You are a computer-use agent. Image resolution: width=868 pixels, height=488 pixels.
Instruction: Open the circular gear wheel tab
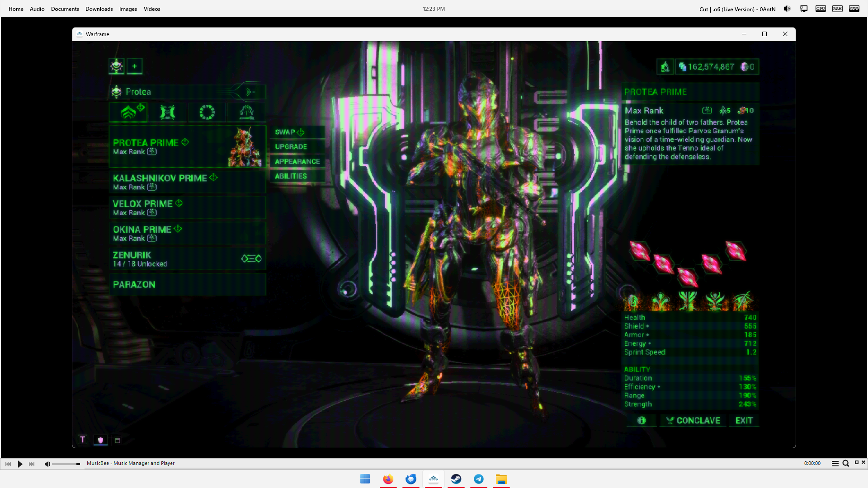coord(207,112)
